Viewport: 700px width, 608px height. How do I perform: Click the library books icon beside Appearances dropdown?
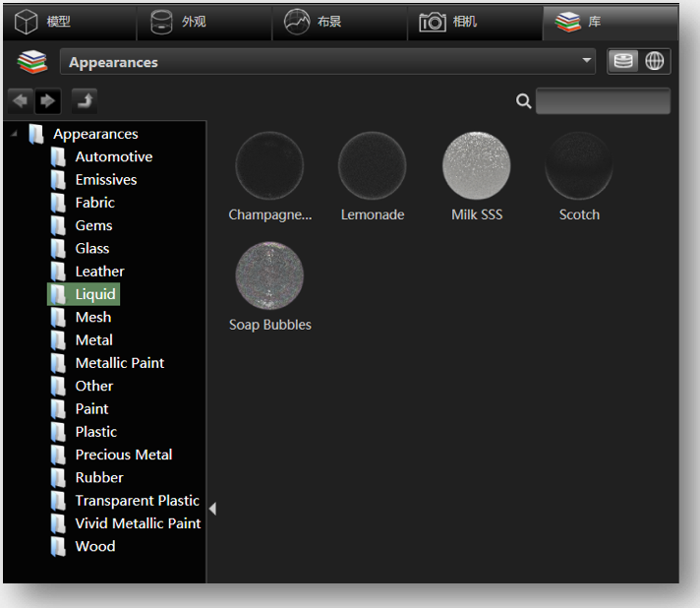32,62
